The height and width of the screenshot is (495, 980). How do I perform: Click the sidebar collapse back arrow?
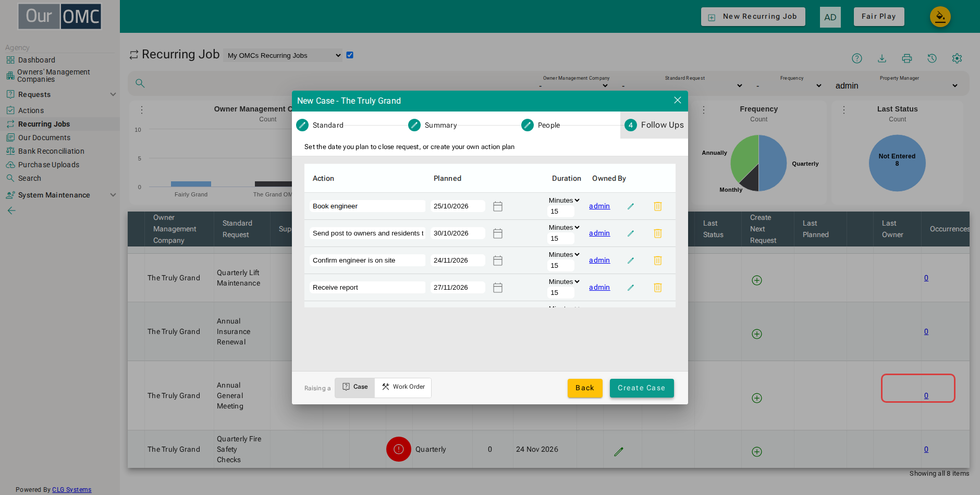point(11,211)
